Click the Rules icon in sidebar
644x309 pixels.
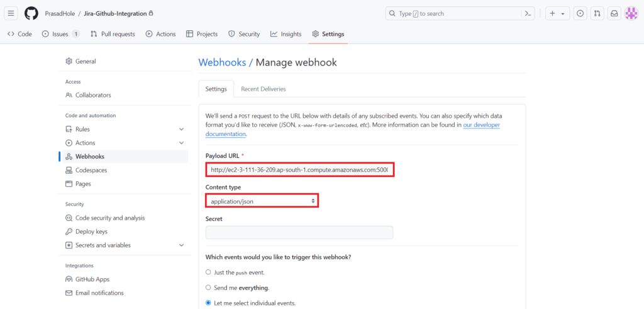point(69,129)
